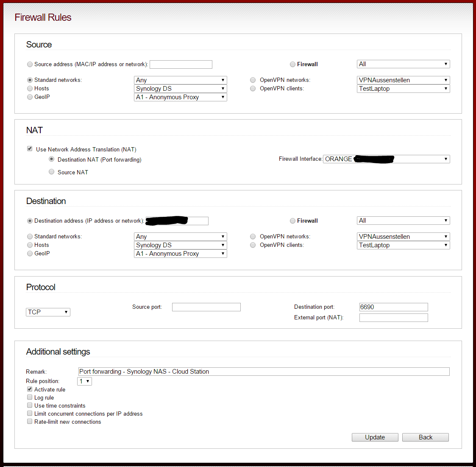The image size is (476, 467).
Task: Click the External port (NAT) field
Action: pos(393,318)
